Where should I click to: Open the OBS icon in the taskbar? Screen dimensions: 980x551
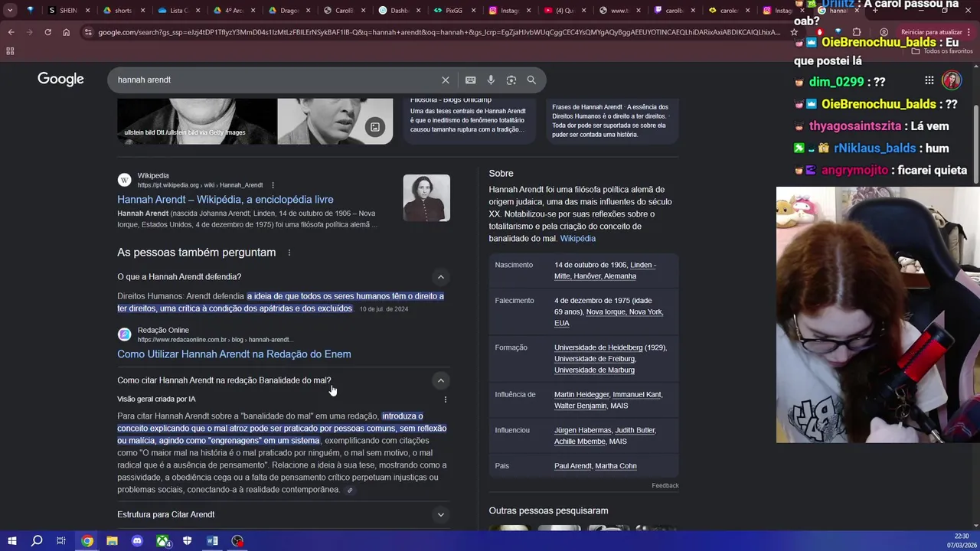[x=237, y=541]
